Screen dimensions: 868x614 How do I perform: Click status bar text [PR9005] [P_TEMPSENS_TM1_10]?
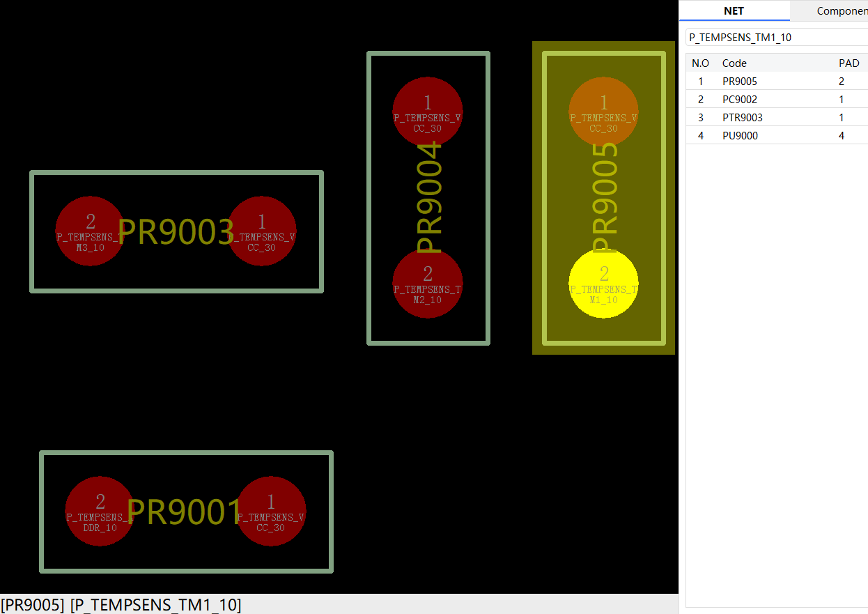tap(121, 604)
